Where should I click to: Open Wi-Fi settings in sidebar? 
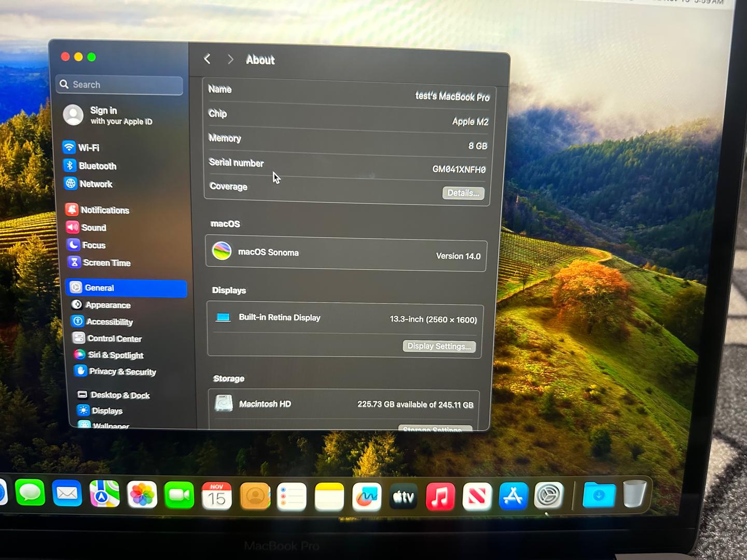81,147
